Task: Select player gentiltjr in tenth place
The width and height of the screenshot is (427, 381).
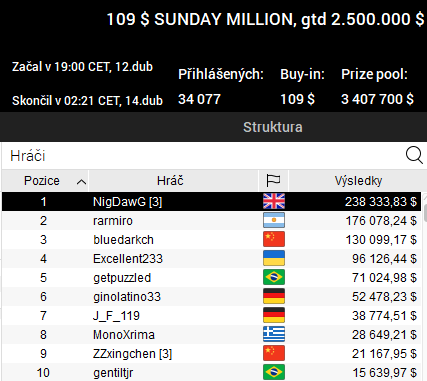Action: coord(212,372)
